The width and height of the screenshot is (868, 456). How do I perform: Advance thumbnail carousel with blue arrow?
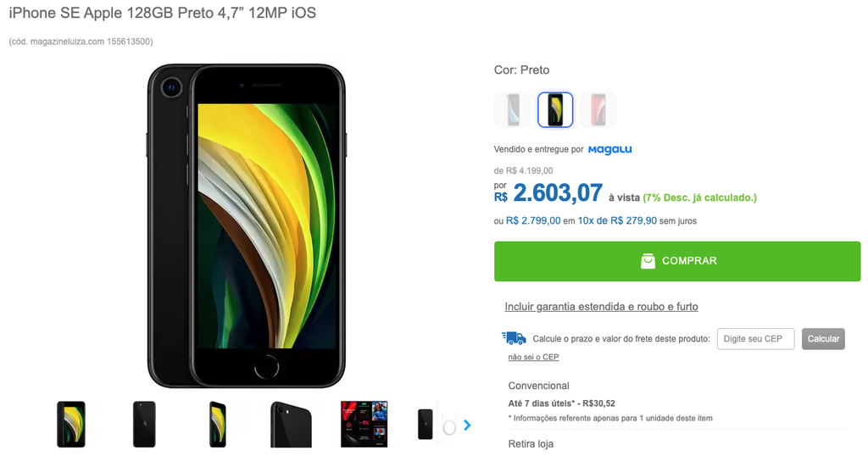(x=467, y=425)
